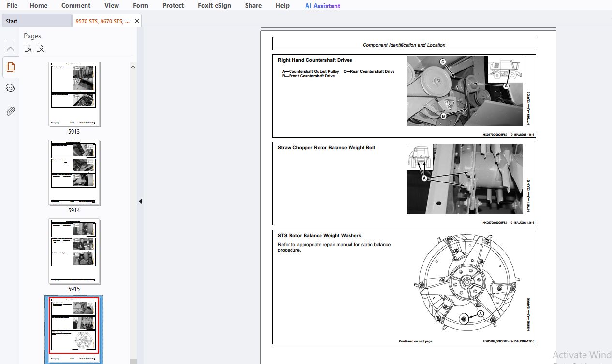The height and width of the screenshot is (364, 612).
Task: Switch to the Home ribbon tab
Action: 39,6
